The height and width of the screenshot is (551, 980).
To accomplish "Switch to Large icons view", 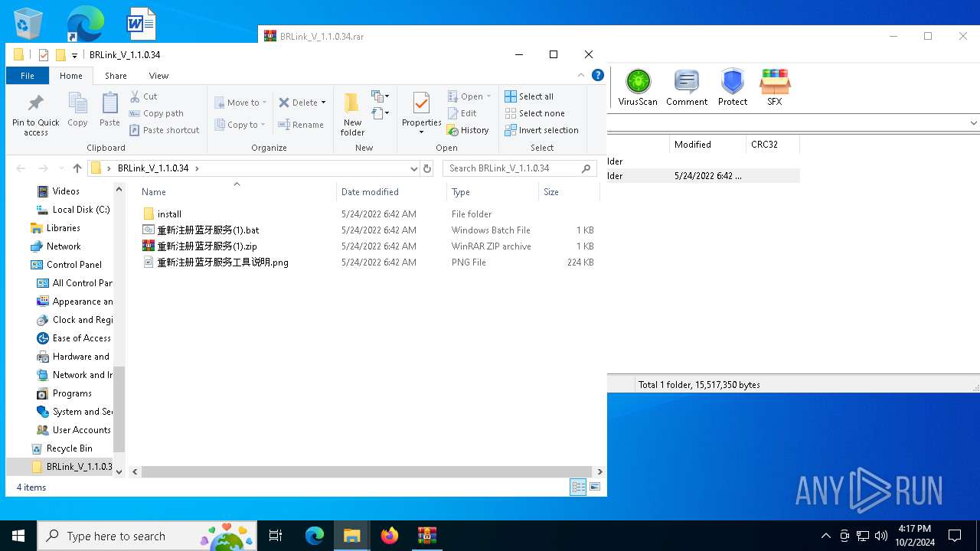I will point(595,487).
